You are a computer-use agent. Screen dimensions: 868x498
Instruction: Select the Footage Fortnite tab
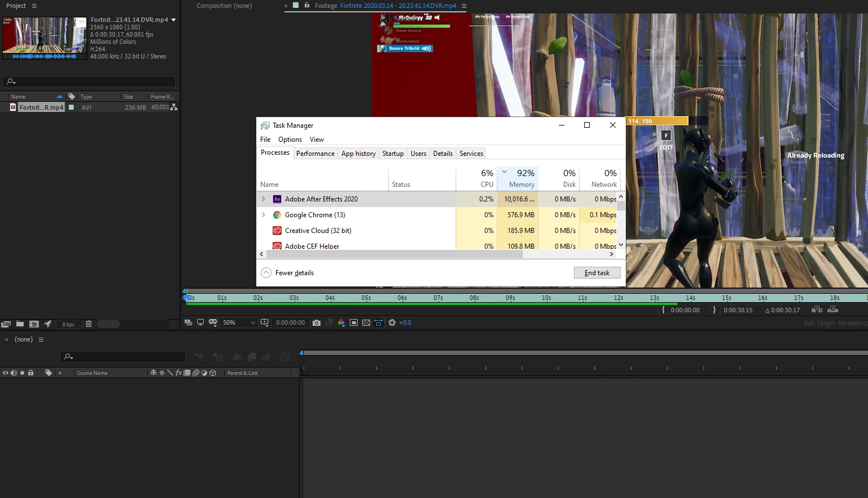[385, 6]
